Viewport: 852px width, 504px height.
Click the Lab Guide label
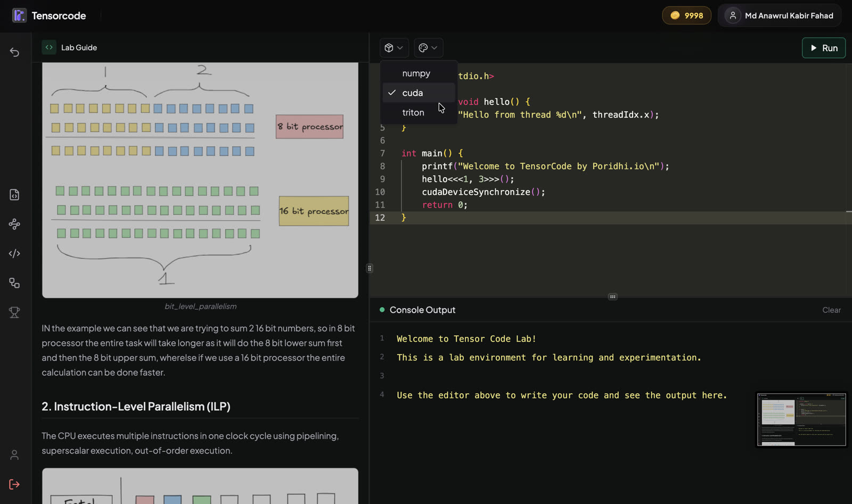click(79, 47)
